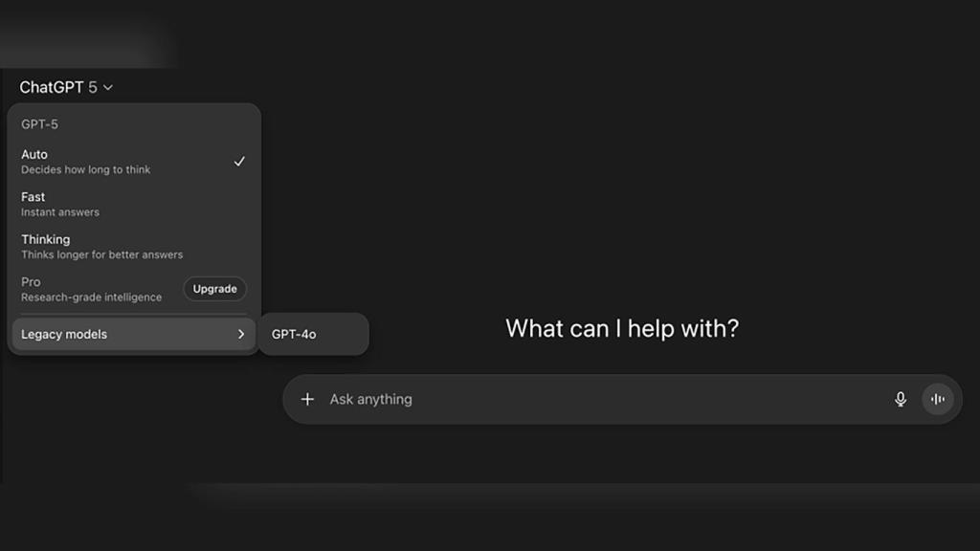Select the Pro model option
Screen dimensions: 980x551
click(x=32, y=282)
